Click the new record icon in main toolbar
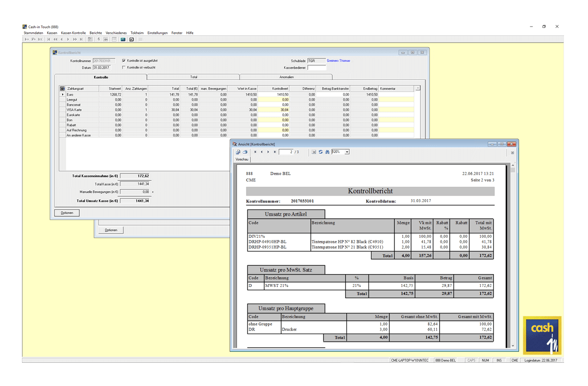Image resolution: width=588 pixels, height=386 pixels. pyautogui.click(x=27, y=39)
